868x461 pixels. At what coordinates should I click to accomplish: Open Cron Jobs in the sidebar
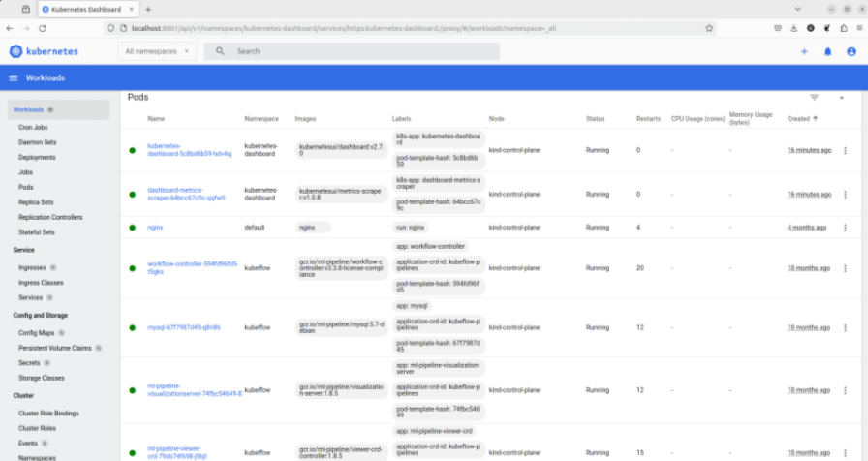pos(33,127)
